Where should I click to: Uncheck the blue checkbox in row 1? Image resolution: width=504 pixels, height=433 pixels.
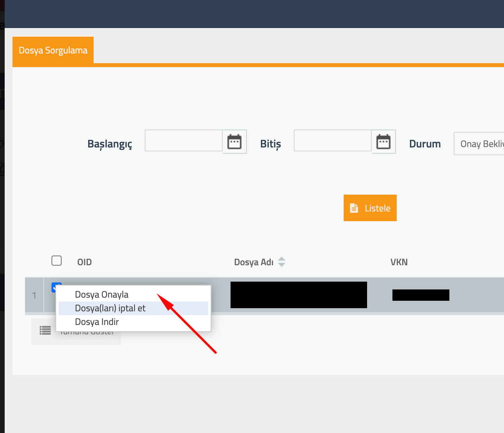(x=57, y=287)
